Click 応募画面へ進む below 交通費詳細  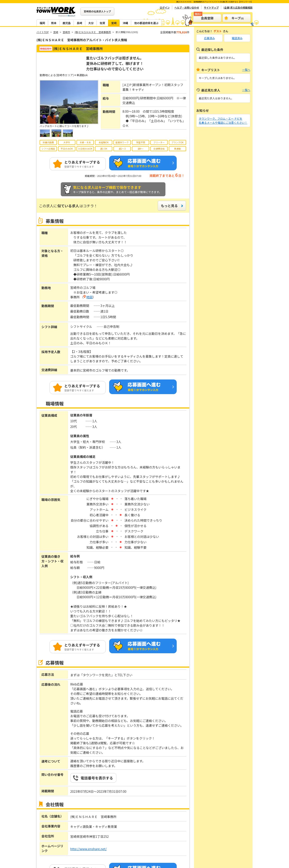click(143, 387)
